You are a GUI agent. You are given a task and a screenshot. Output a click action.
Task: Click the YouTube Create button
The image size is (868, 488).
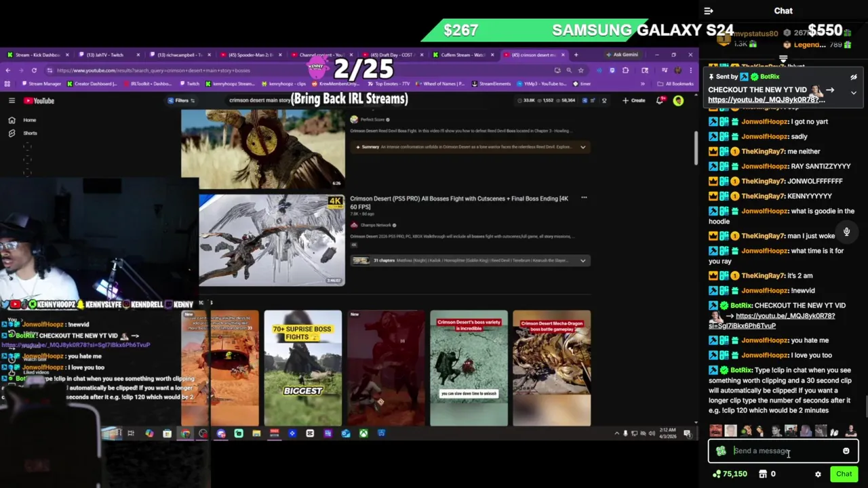click(635, 100)
